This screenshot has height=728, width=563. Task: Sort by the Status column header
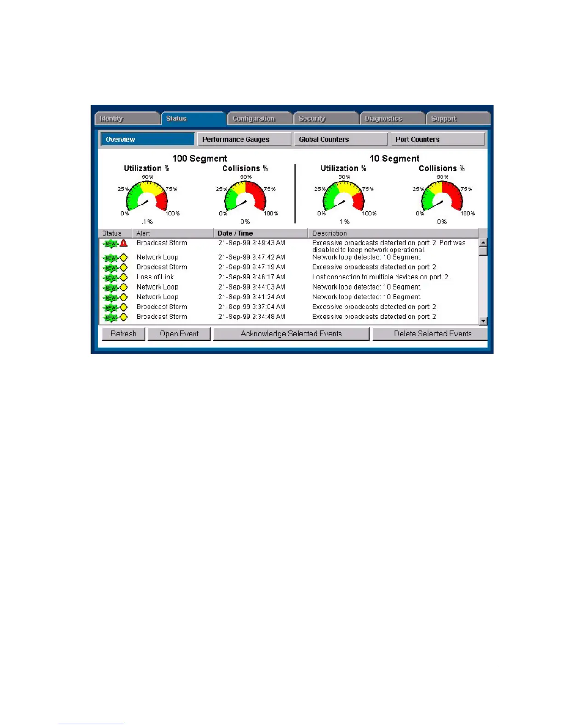click(x=115, y=233)
